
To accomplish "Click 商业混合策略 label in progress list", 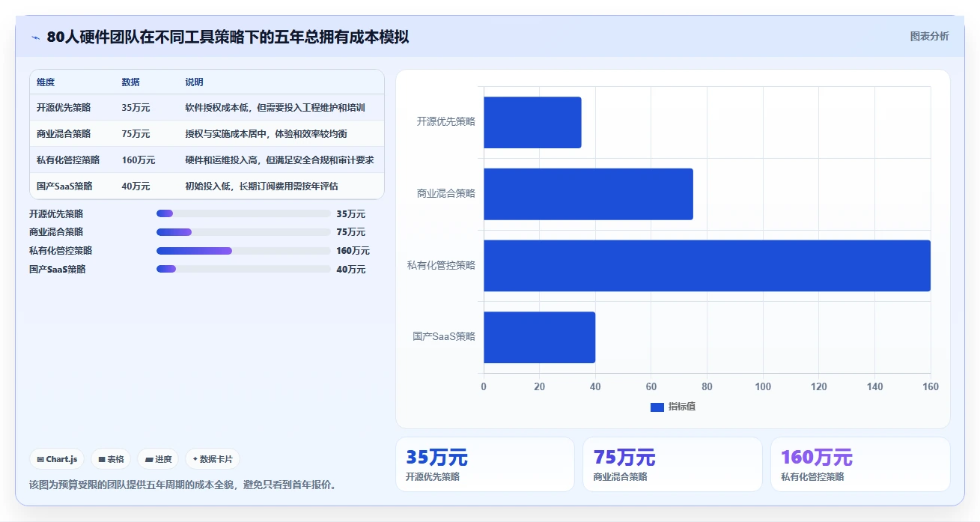I will click(x=56, y=232).
